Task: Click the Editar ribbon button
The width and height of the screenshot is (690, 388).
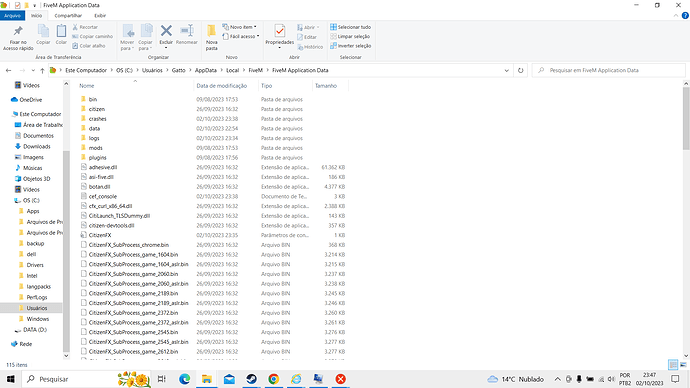Action: [x=307, y=37]
